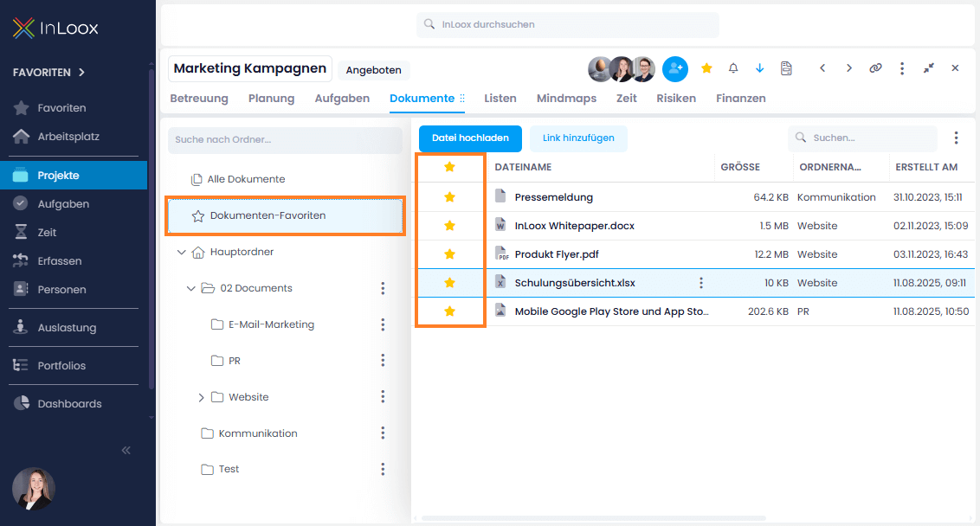Open options menu for Schulungsübersicht.xlsx
Image resolution: width=980 pixels, height=526 pixels.
click(x=700, y=283)
